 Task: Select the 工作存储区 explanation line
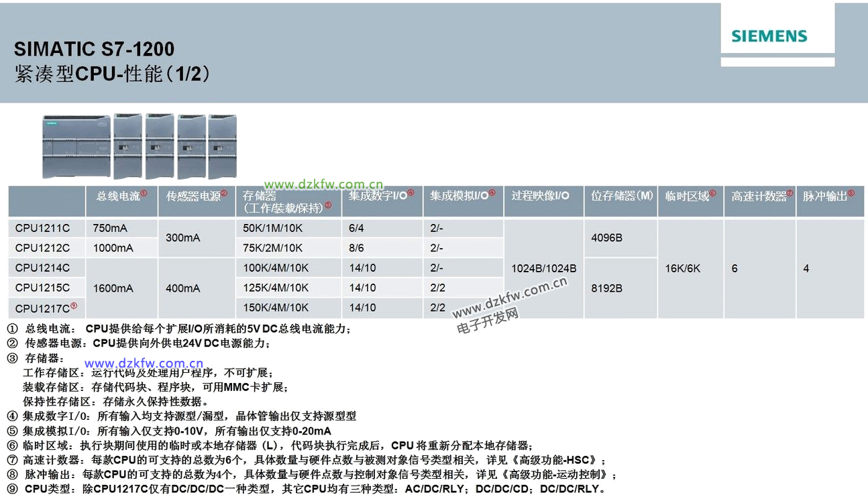148,373
